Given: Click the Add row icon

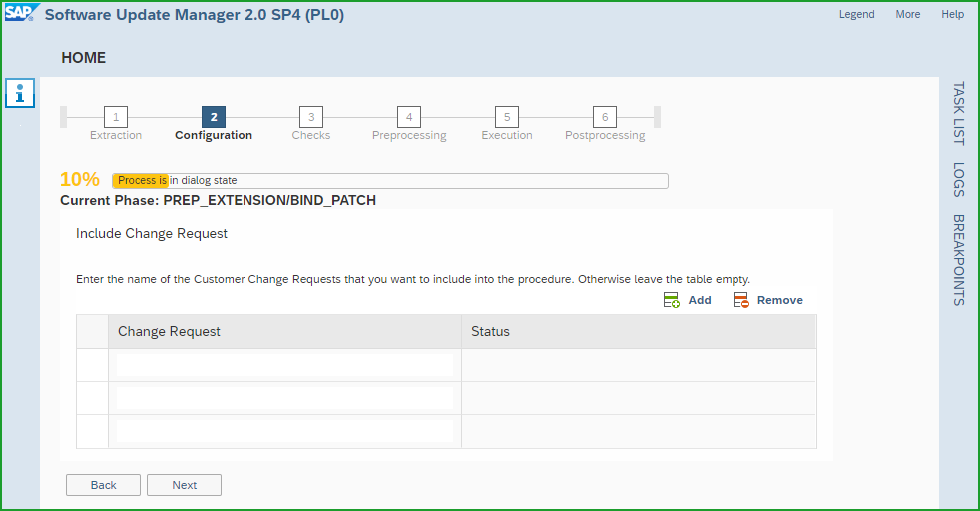Looking at the screenshot, I should [x=672, y=300].
